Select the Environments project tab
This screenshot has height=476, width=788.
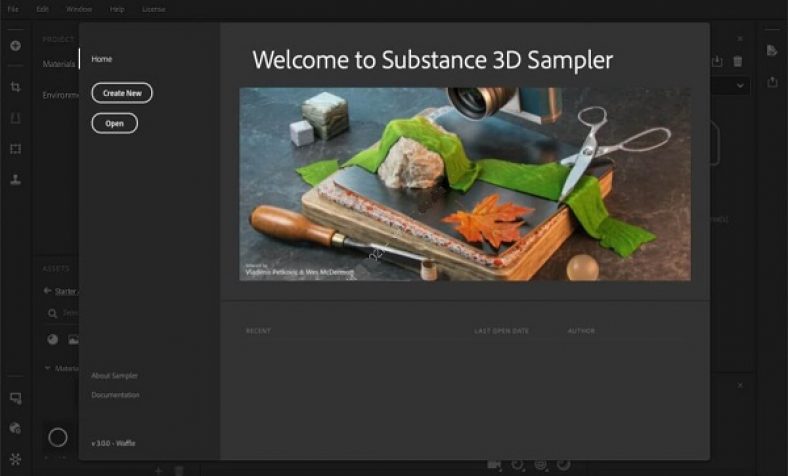click(61, 95)
